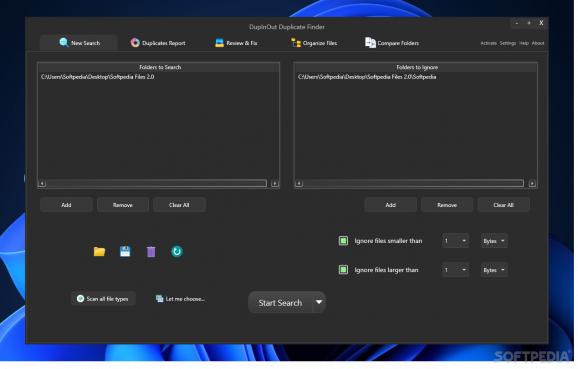Open the Review & Fix tab
Viewport: 578px width, 369px height.
pos(236,43)
